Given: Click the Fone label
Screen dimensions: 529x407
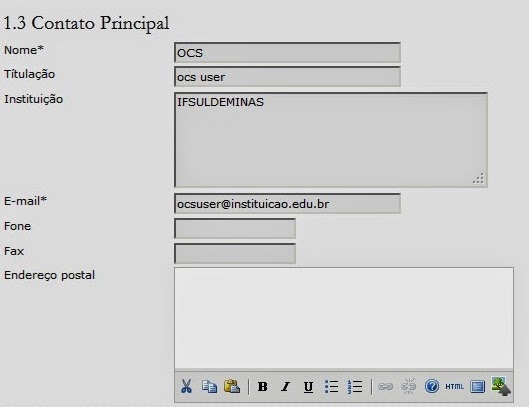Looking at the screenshot, I should click(x=17, y=226).
